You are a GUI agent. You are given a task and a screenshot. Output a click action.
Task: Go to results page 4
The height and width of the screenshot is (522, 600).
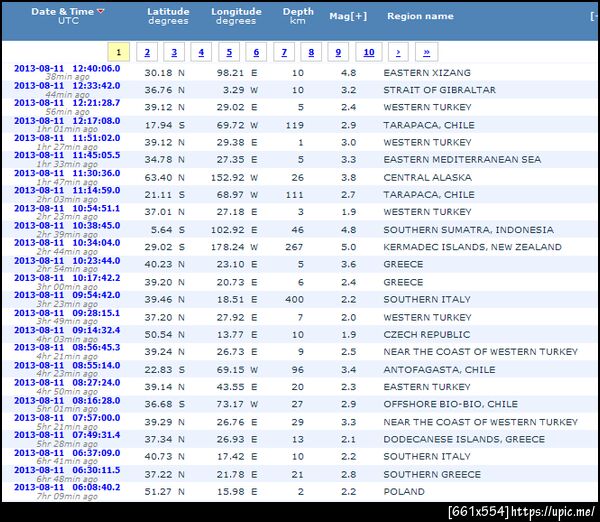pyautogui.click(x=201, y=52)
